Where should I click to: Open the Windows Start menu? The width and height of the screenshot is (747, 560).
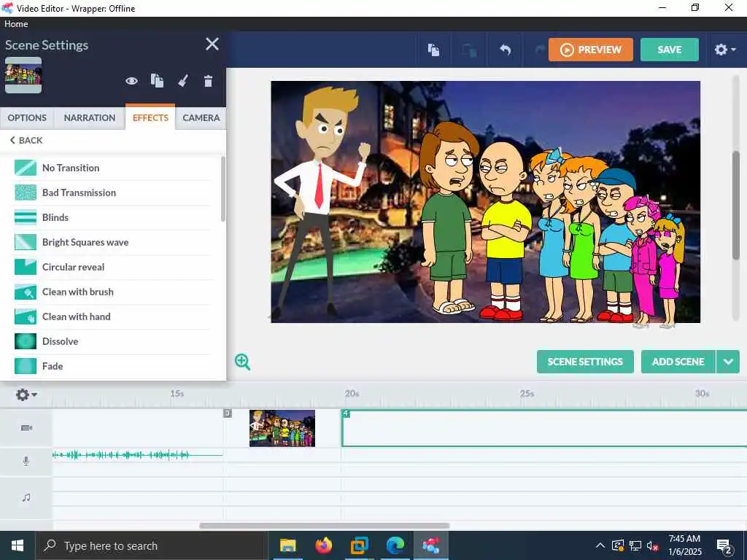18,545
